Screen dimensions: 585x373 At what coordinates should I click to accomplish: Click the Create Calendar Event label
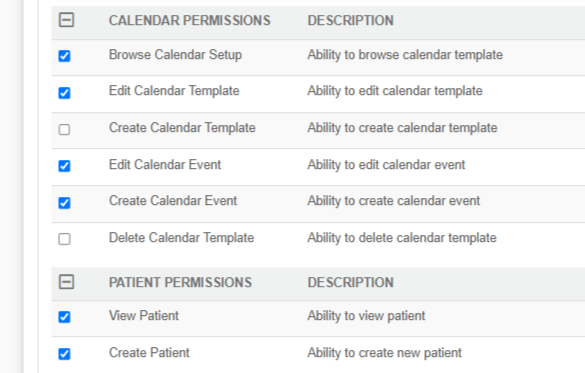173,201
